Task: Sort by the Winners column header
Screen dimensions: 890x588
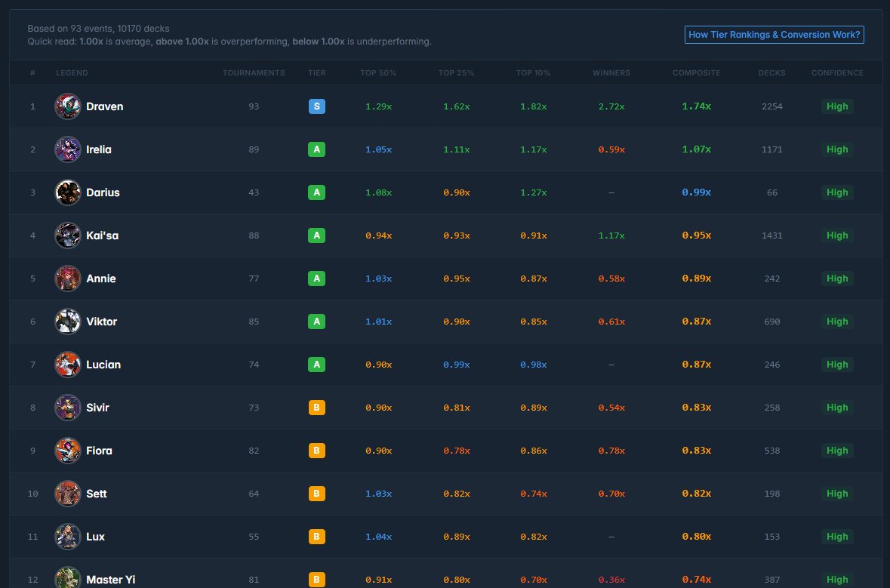Action: coord(611,72)
